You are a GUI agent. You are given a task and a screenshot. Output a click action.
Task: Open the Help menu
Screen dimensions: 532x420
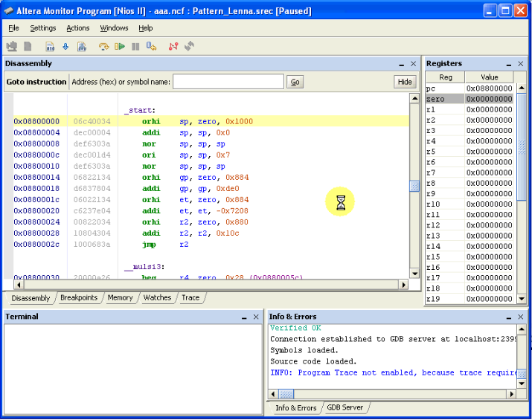(146, 28)
